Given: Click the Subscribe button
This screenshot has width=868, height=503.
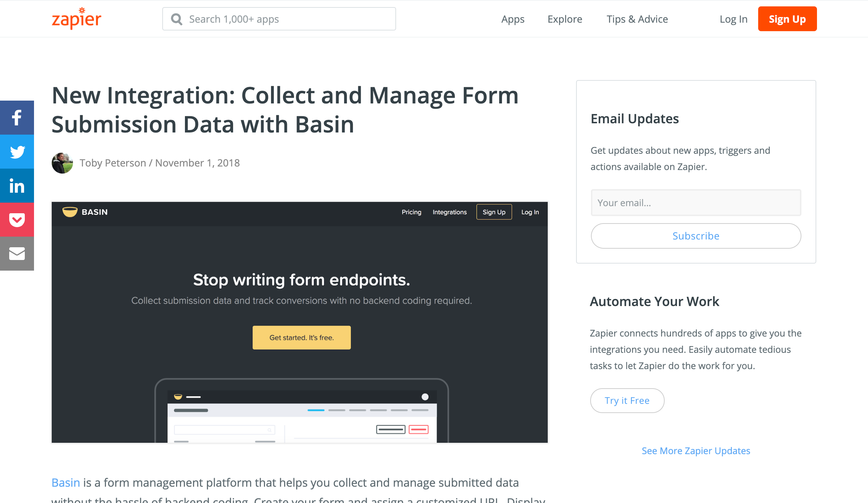Looking at the screenshot, I should [x=696, y=236].
